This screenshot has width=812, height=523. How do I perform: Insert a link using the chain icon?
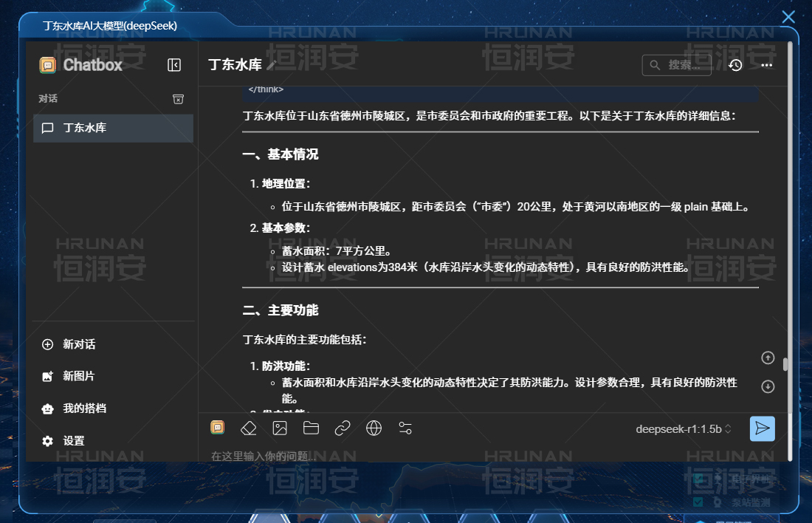click(343, 428)
